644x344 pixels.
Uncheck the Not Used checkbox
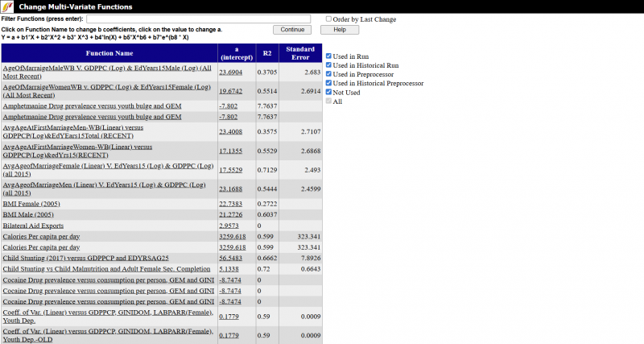328,93
